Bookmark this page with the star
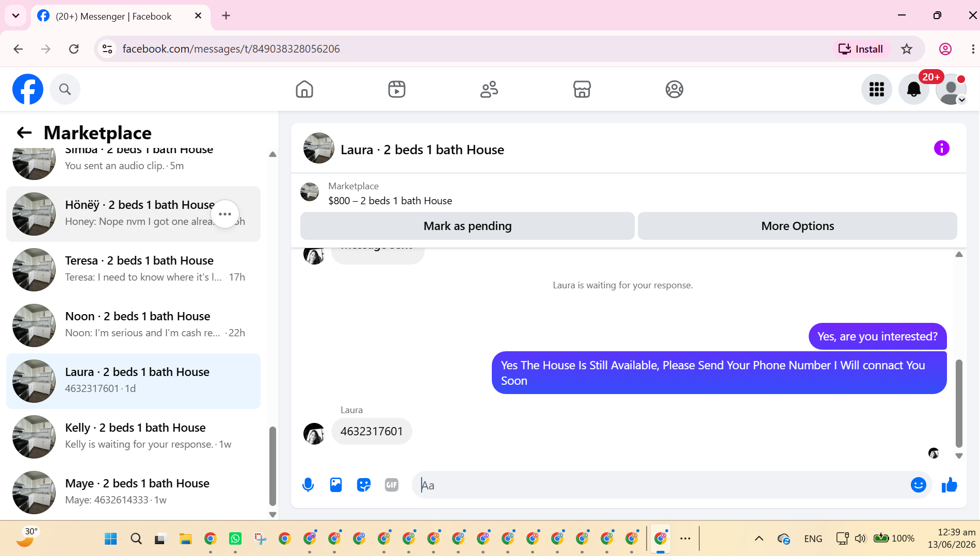Screen dimensions: 980x556 [907, 49]
